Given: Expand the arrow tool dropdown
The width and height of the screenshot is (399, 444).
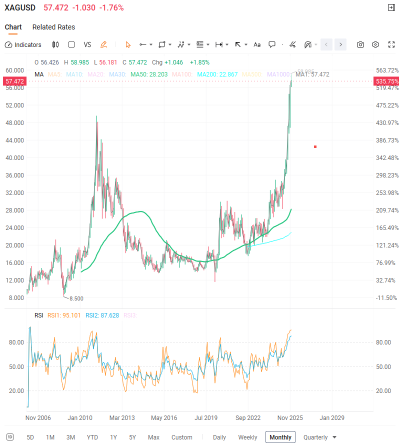Looking at the screenshot, I should (246, 45).
